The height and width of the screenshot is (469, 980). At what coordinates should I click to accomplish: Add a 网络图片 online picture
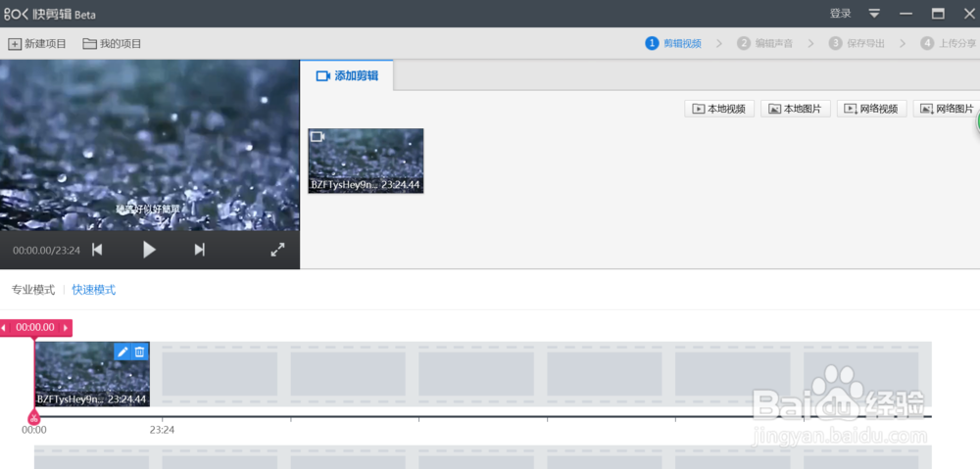(x=947, y=109)
